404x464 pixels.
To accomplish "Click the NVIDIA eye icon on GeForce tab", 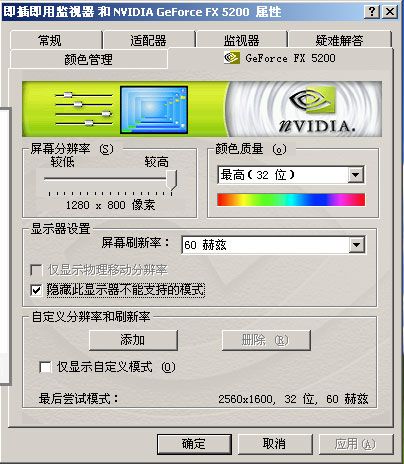I will pos(231,58).
